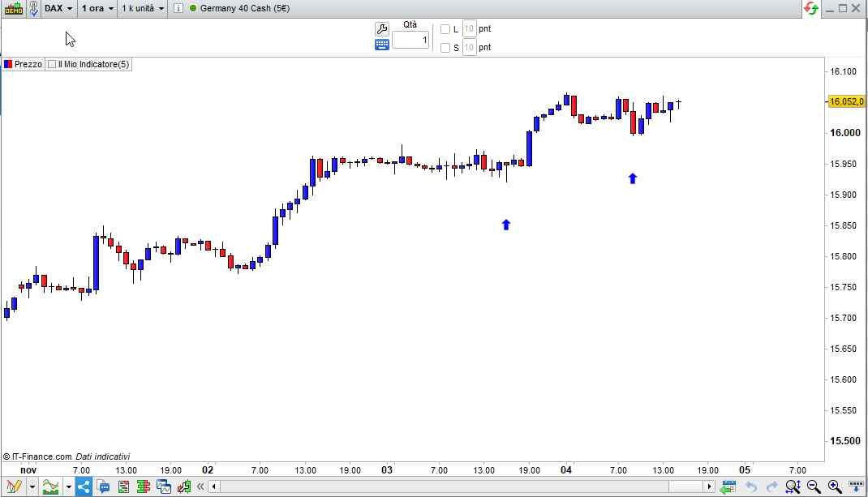Viewport: 868px width, 497px height.
Task: Click the green arrow grid icon
Action: (x=728, y=487)
